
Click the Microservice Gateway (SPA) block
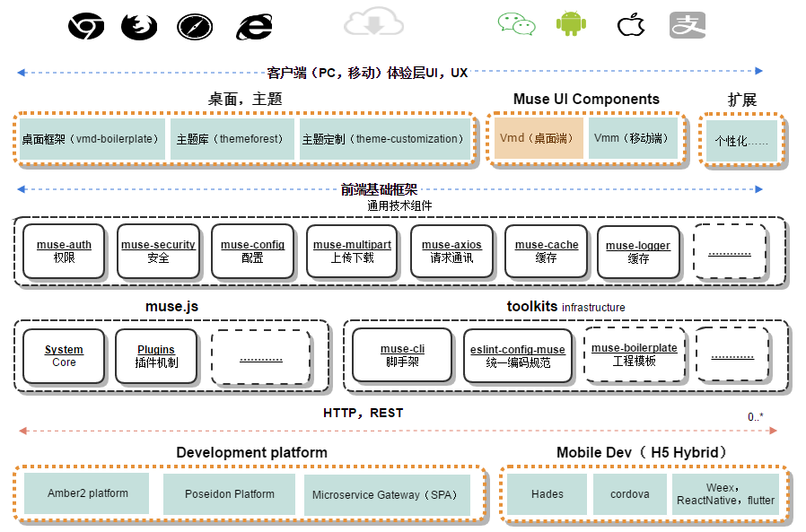387,495
